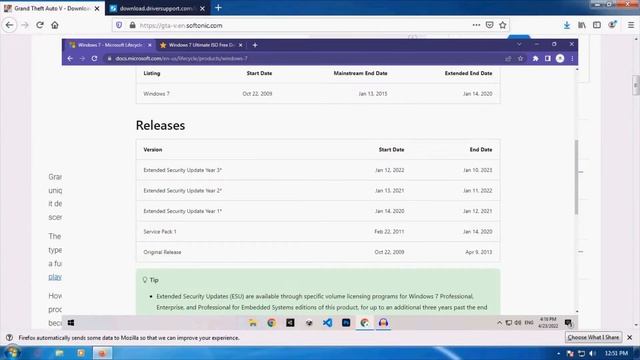Click 'Extended Security Update Year 2' row
Viewport: 640px width, 360px height.
tap(318, 190)
